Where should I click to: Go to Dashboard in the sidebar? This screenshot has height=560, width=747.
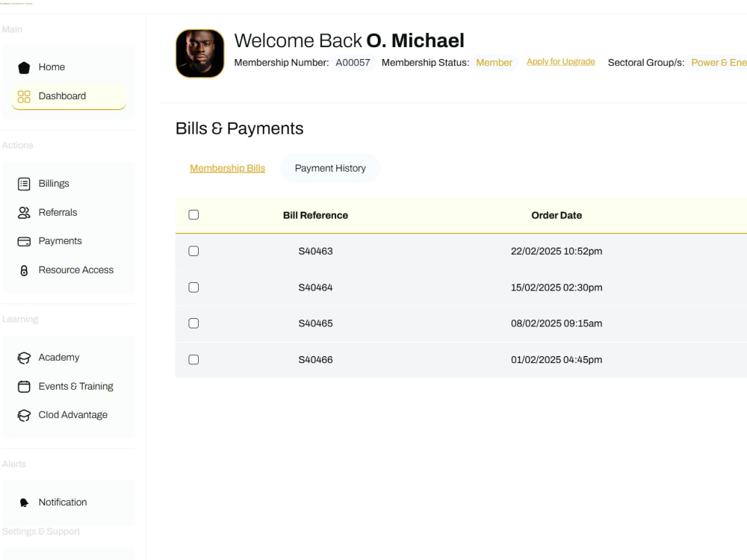coord(69,96)
